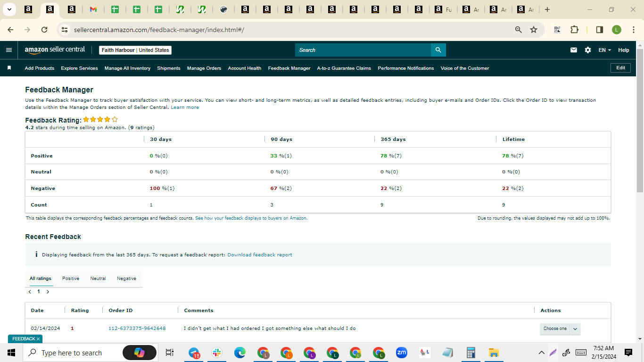Screen dimensions: 644x362
Task: Open Zoom from the taskbar
Action: click(x=402, y=353)
